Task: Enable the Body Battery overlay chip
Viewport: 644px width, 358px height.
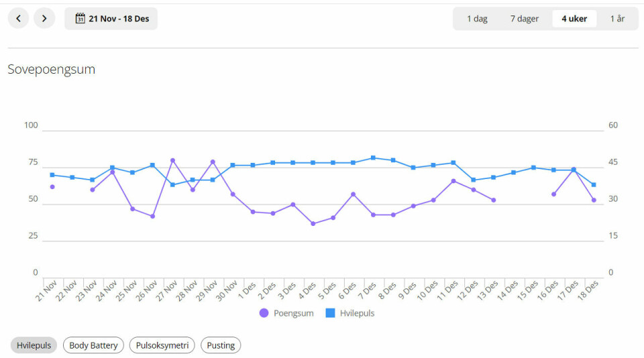Action: (93, 345)
